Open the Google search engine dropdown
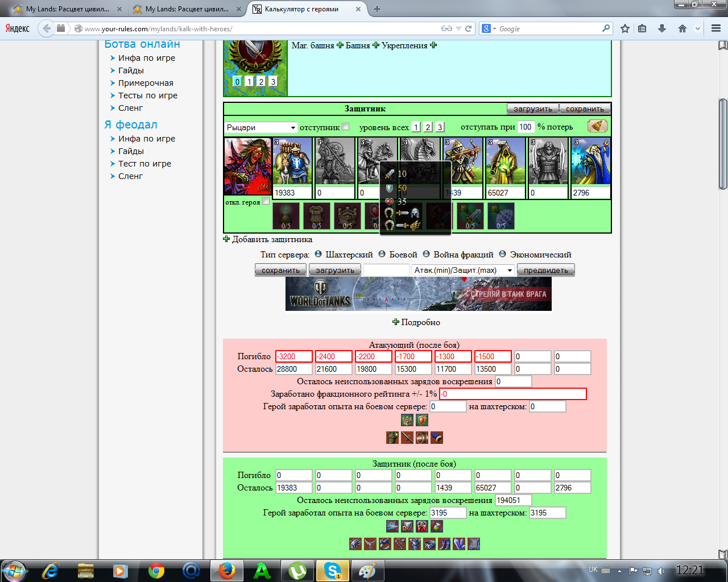 point(489,28)
